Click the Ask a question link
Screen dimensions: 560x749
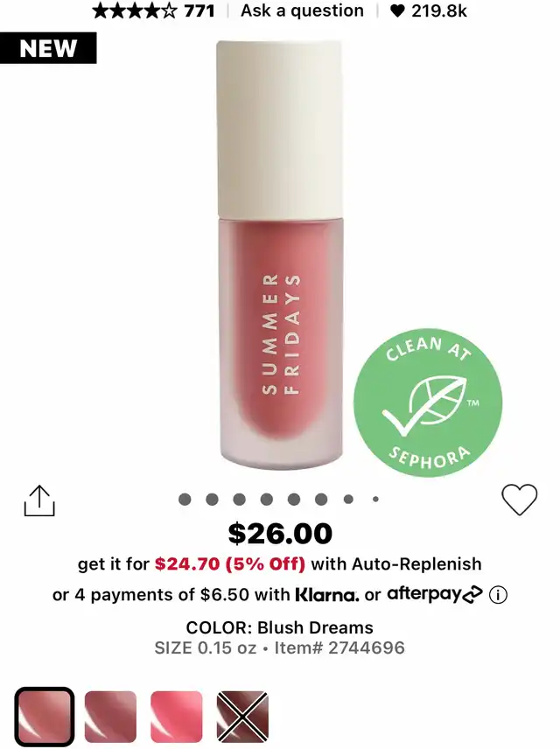click(x=302, y=10)
